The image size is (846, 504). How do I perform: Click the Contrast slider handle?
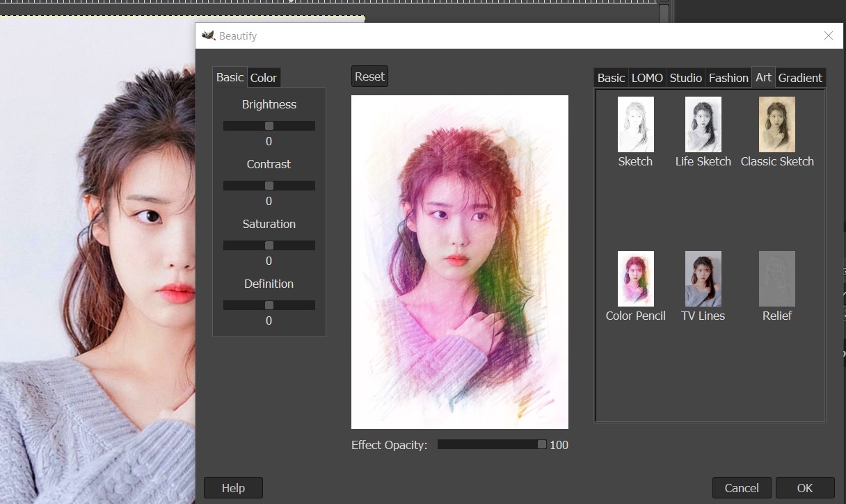point(269,186)
